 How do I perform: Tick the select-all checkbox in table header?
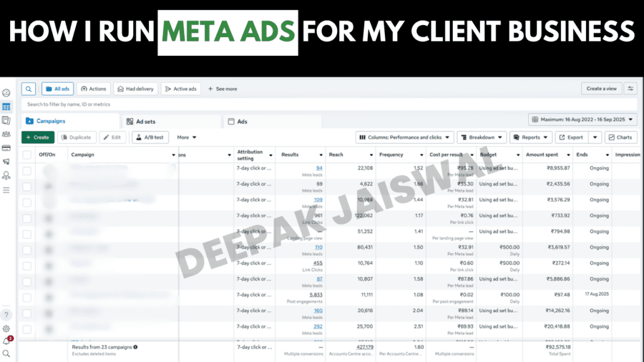27,155
